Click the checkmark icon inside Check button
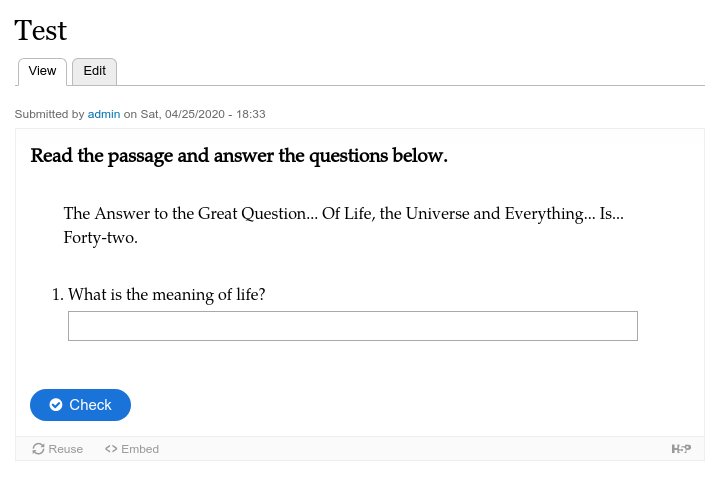The width and height of the screenshot is (722, 477). point(56,405)
